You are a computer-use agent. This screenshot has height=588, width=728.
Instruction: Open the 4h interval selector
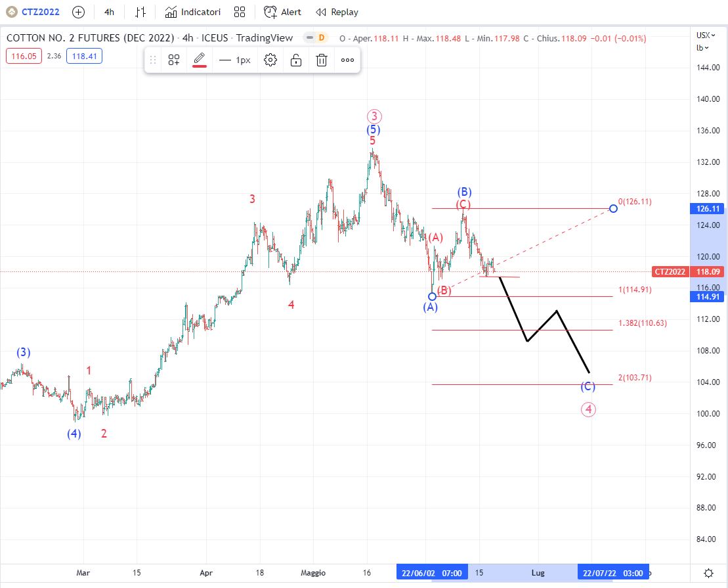pos(109,12)
